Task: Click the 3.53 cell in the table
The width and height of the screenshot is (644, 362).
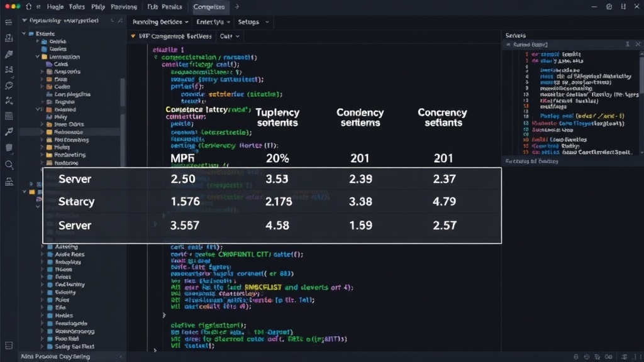Action: point(277,179)
